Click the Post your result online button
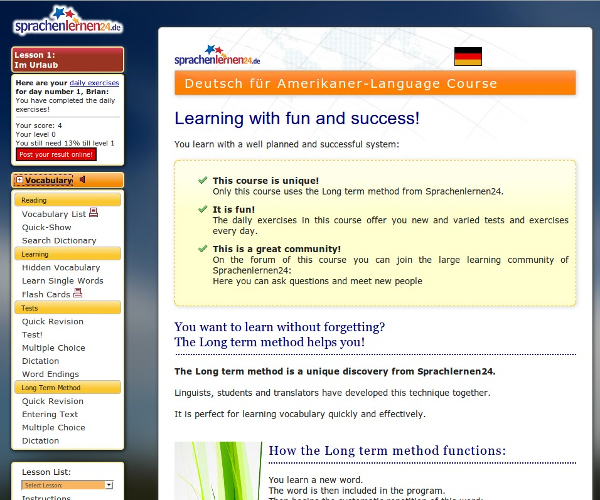Image resolution: width=600 pixels, height=500 pixels. tap(56, 155)
